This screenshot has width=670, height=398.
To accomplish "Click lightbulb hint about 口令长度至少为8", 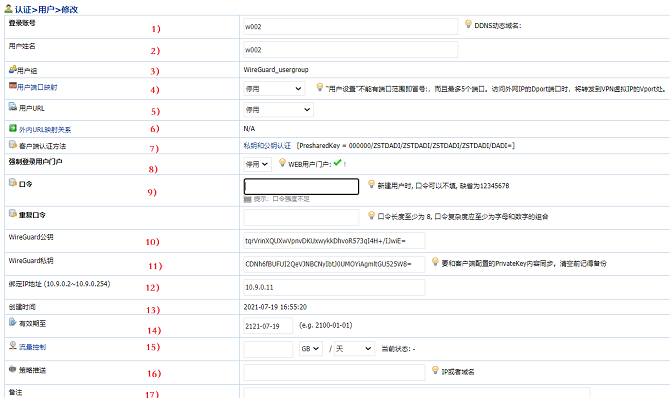I will tap(371, 215).
